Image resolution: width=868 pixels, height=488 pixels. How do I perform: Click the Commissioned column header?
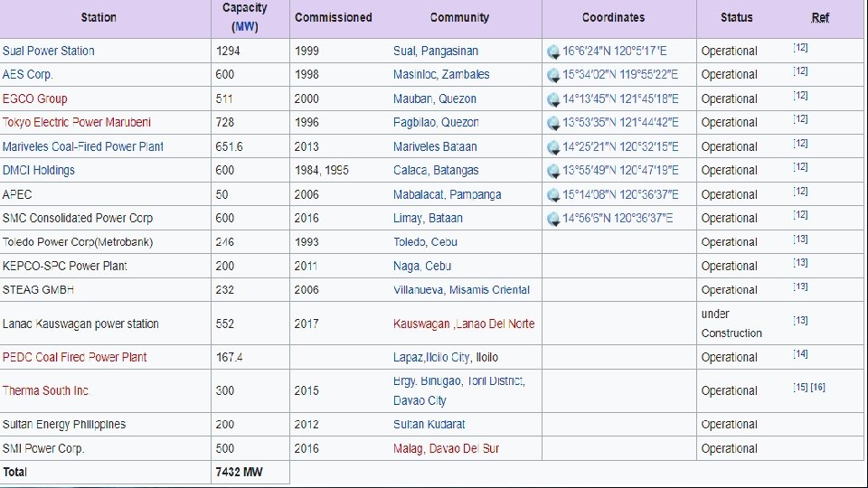pyautogui.click(x=334, y=18)
